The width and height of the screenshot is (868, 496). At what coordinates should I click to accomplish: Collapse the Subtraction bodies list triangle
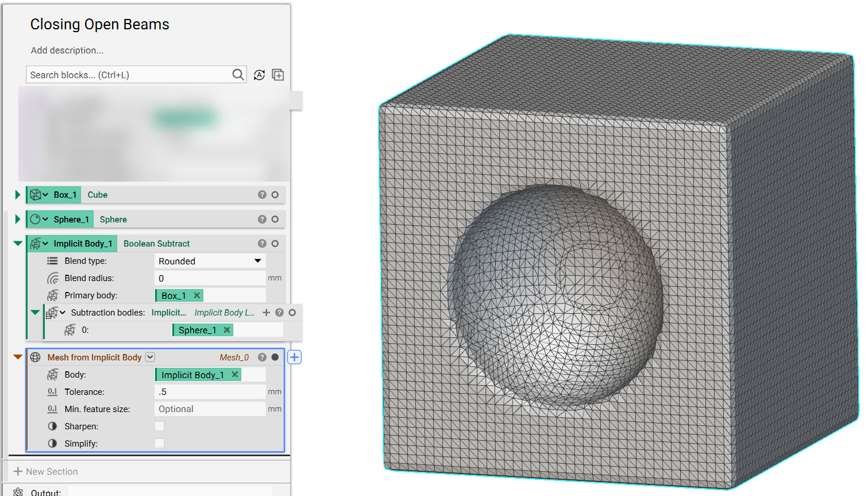pos(35,313)
